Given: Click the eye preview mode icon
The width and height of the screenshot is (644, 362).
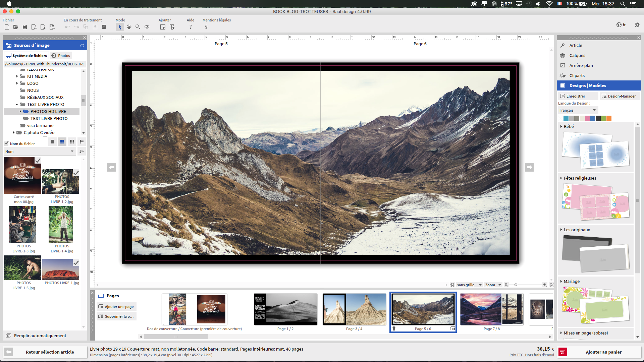Looking at the screenshot, I should (147, 27).
